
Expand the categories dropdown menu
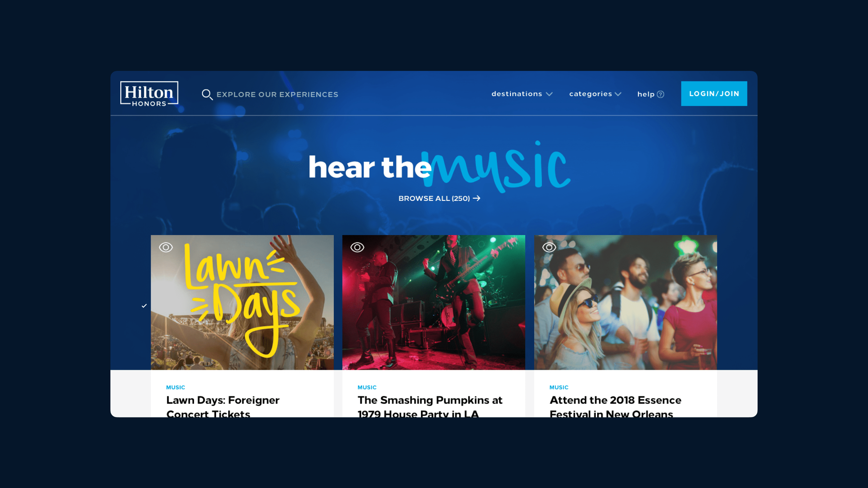tap(595, 94)
